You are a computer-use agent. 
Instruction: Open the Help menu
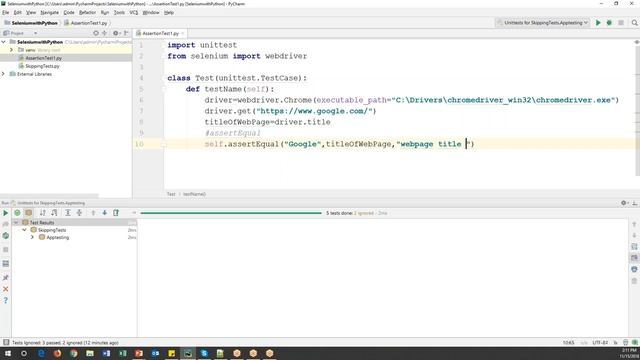tap(169, 13)
